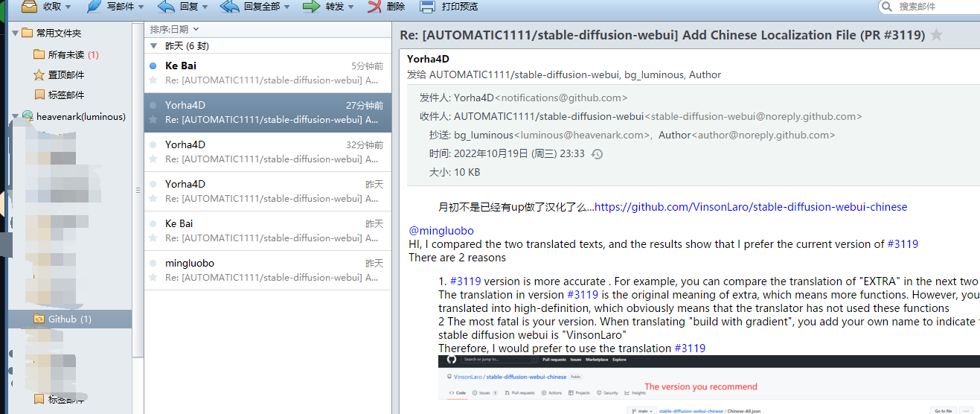The width and height of the screenshot is (980, 414).
Task: Star the Yorha4D 32分钟前 message
Action: (153, 159)
